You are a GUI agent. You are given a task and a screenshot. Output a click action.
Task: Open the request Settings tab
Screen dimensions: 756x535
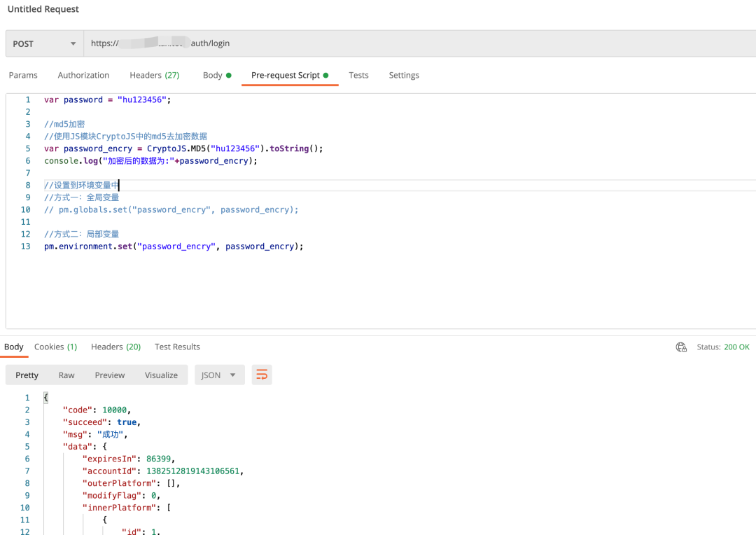(404, 75)
